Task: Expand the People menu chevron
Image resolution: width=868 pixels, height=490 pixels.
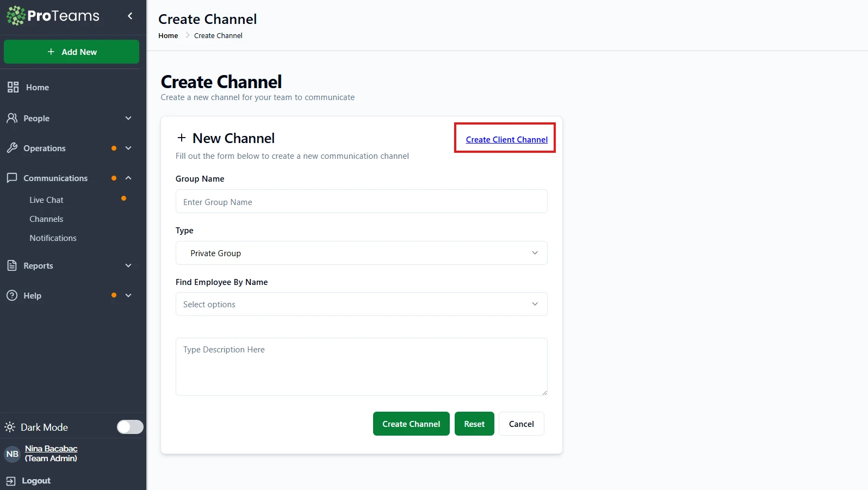Action: tap(128, 118)
